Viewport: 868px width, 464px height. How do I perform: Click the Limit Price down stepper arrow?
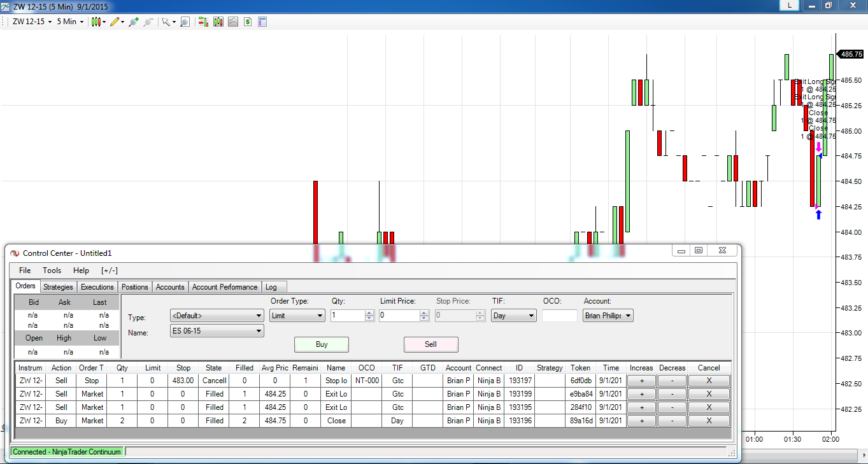(x=424, y=318)
